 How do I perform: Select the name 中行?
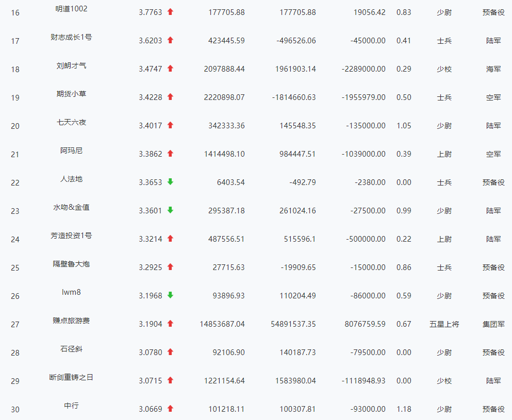click(71, 406)
